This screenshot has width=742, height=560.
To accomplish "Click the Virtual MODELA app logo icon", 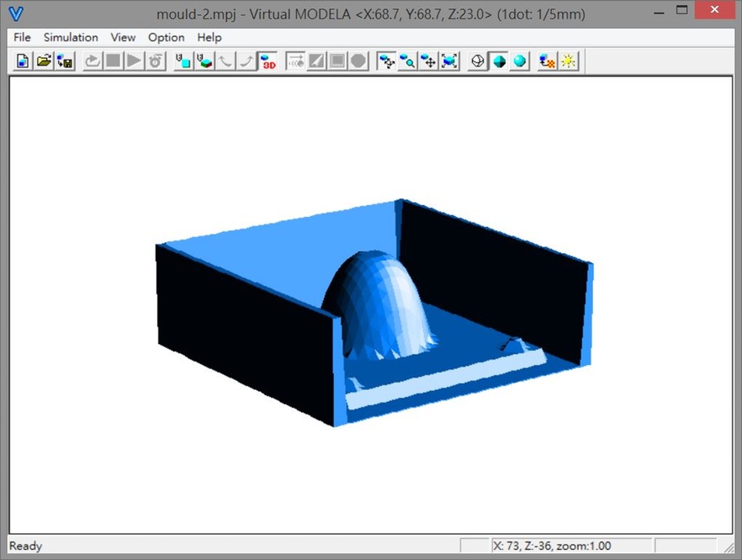I will [x=16, y=13].
